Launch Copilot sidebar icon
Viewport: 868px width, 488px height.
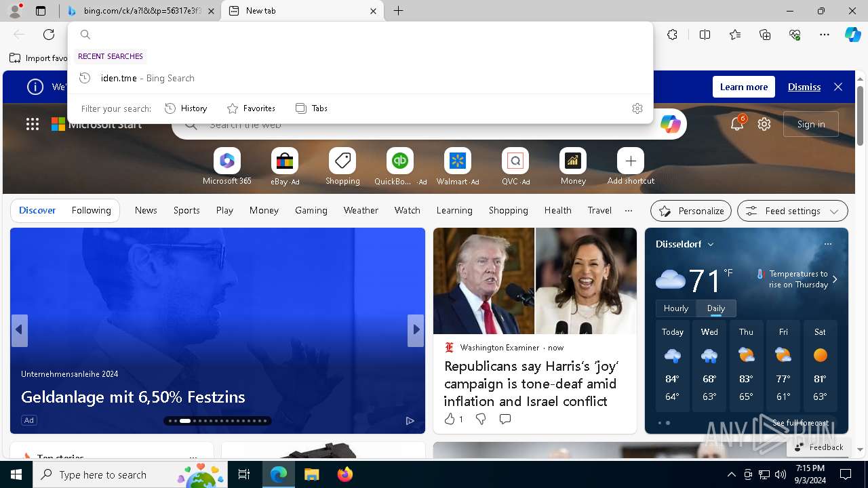tap(852, 35)
